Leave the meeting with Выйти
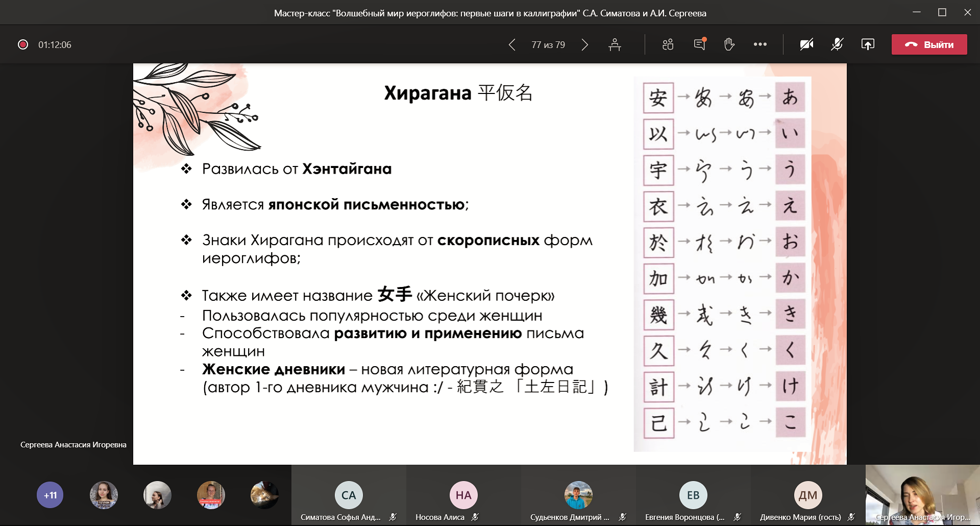Screen dimensions: 980x526 (x=929, y=44)
